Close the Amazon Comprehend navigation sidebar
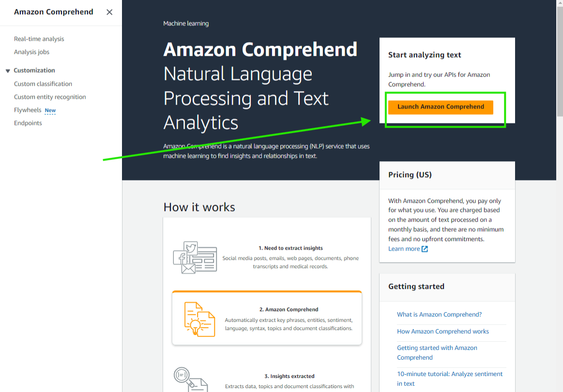This screenshot has height=392, width=563. click(109, 12)
